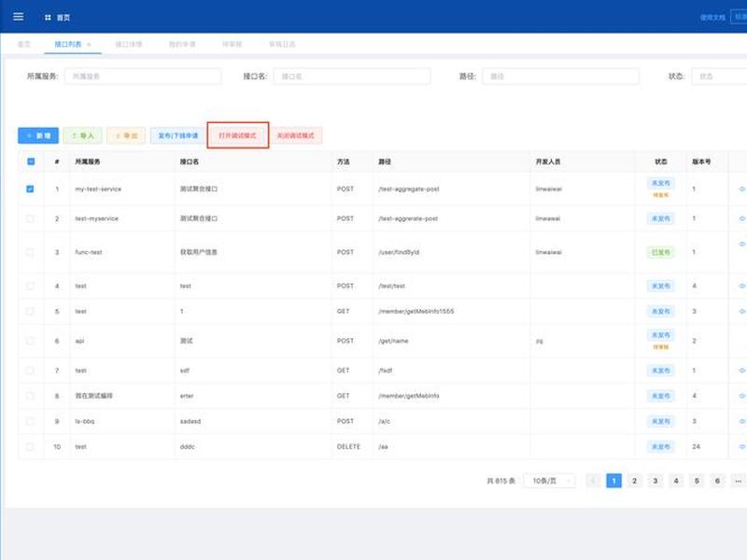Check the ls-bbq row checkbox
This screenshot has height=560, width=747.
click(30, 422)
